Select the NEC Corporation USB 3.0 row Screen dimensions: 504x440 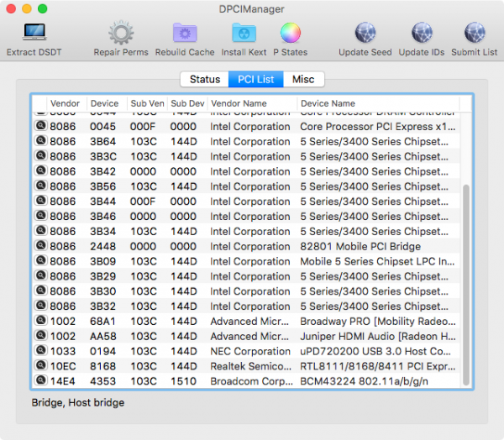coord(252,351)
